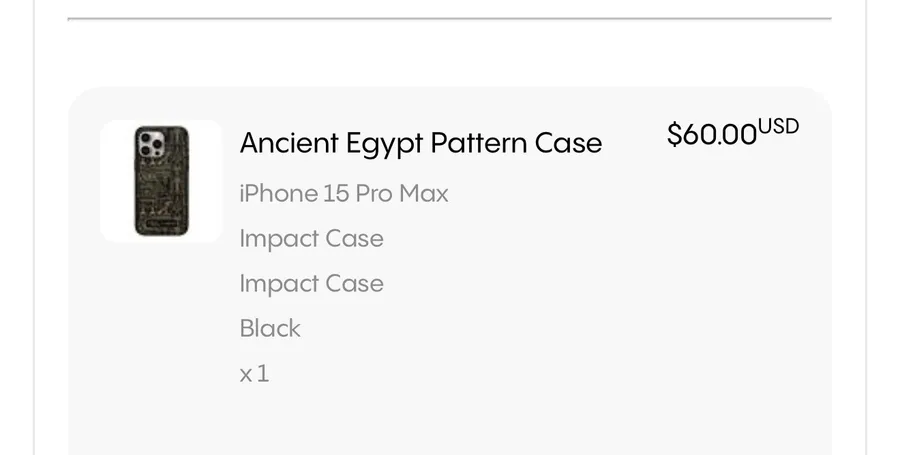Click the camera cutout on case image
This screenshot has height=455, width=900.
tap(151, 143)
